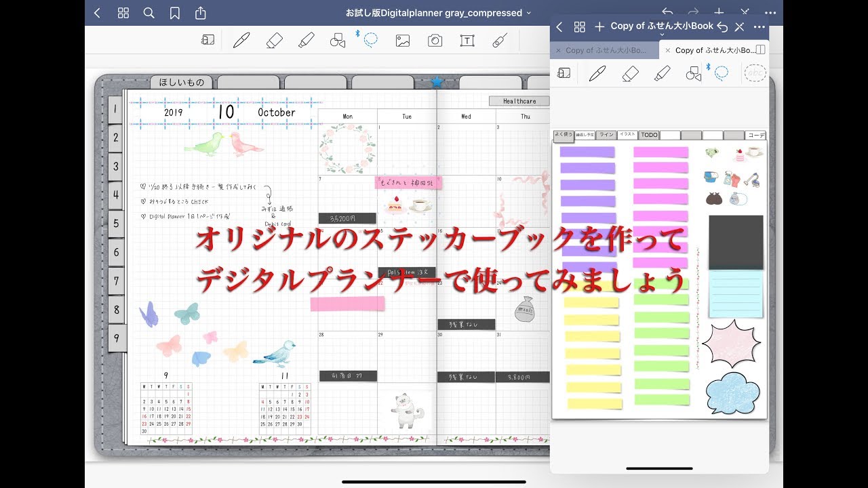Open the more options menu in main window

pos(770,12)
